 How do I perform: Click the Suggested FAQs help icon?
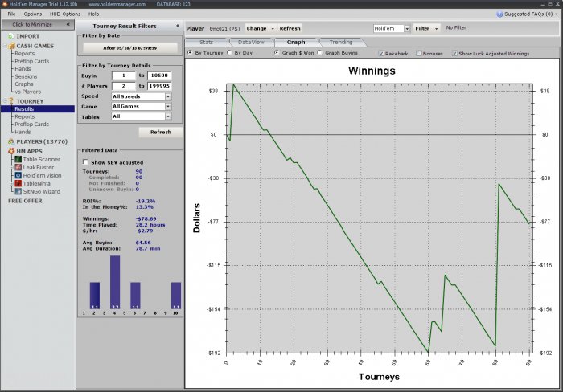click(501, 14)
